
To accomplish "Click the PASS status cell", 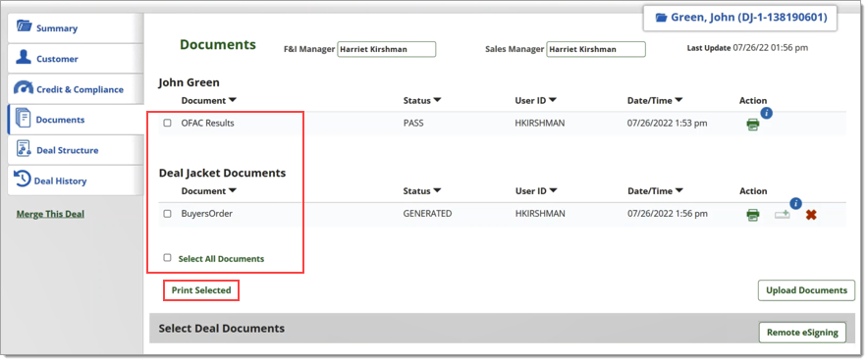I will 413,124.
